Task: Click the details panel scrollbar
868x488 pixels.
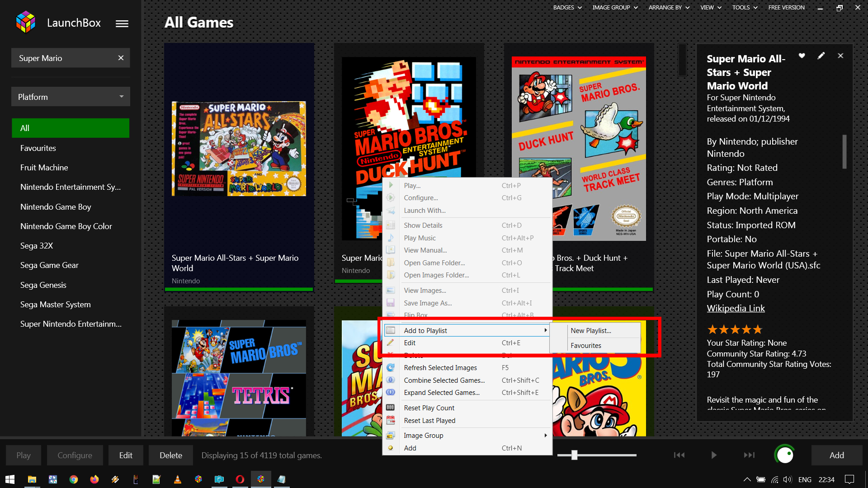Action: 844,152
